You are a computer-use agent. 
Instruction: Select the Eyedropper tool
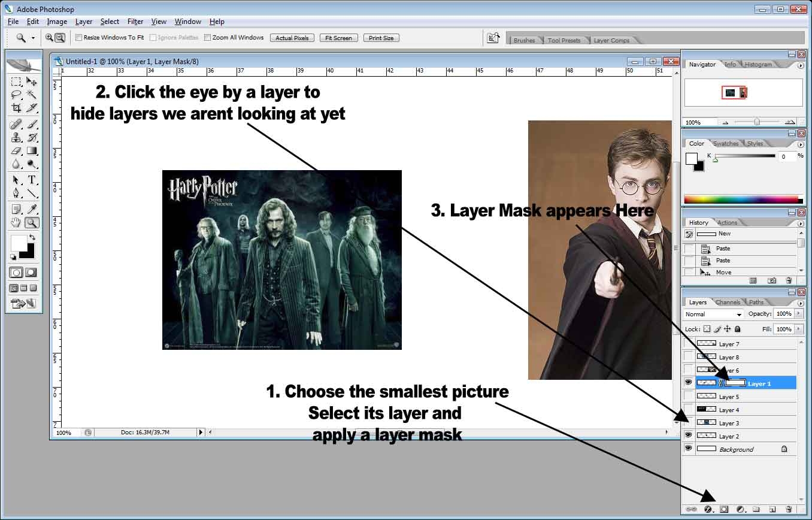pos(32,210)
